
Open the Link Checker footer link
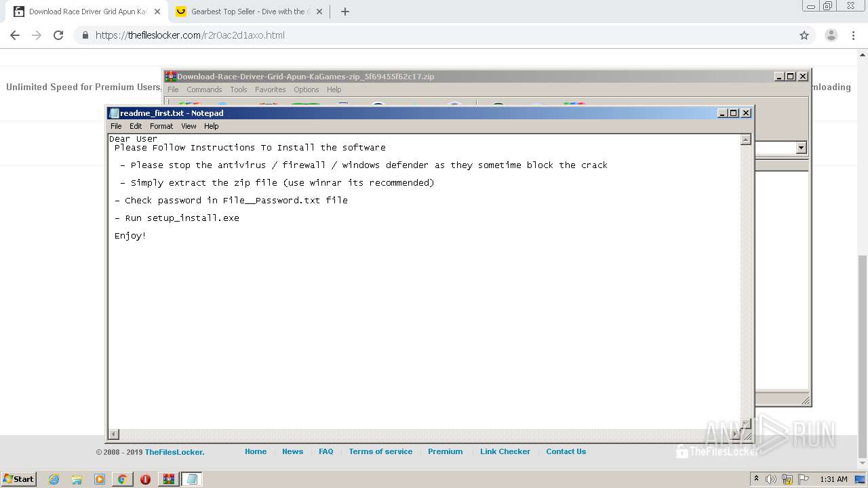pos(505,451)
